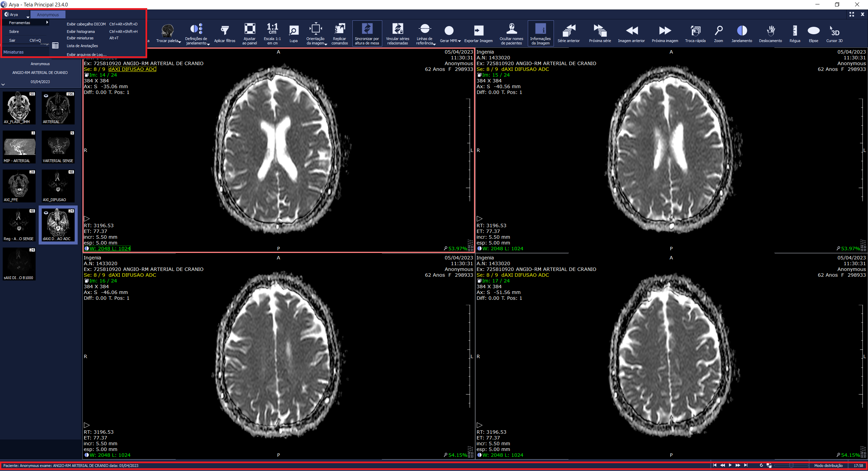The image size is (868, 471).
Task: Click the swap-squares icon in status bar
Action: [769, 465]
